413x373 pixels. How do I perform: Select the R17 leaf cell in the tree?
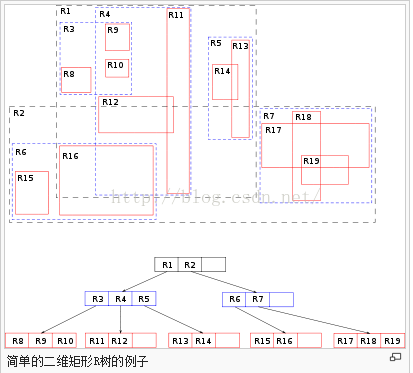pos(345,341)
